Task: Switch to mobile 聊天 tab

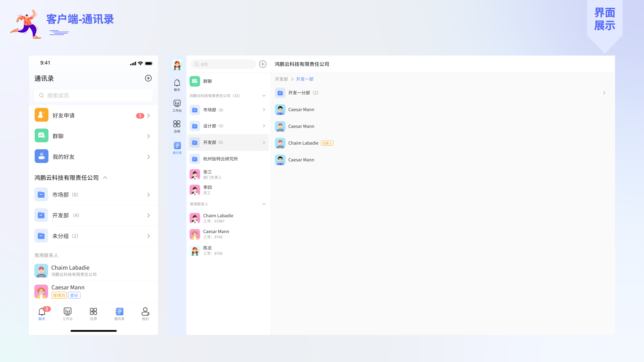Action: click(x=42, y=314)
